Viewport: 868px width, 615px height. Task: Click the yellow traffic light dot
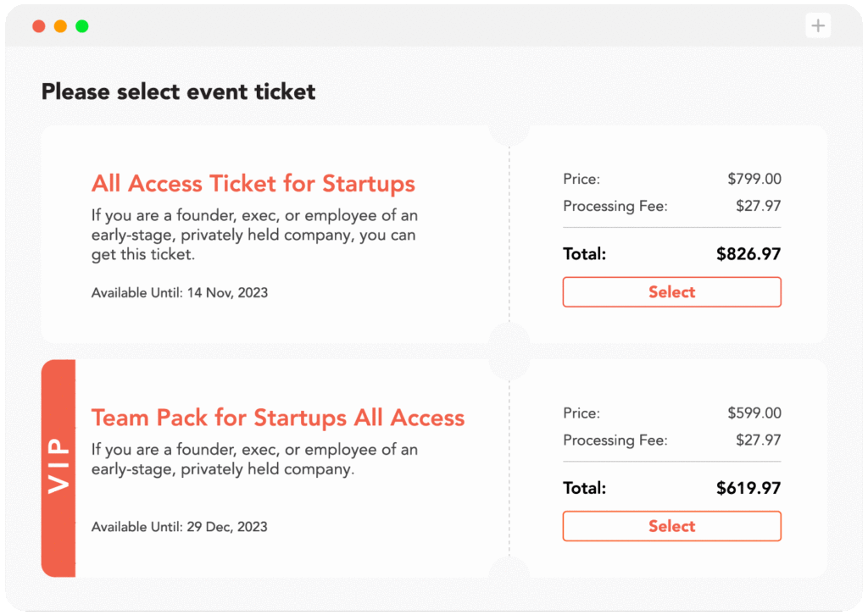[60, 25]
